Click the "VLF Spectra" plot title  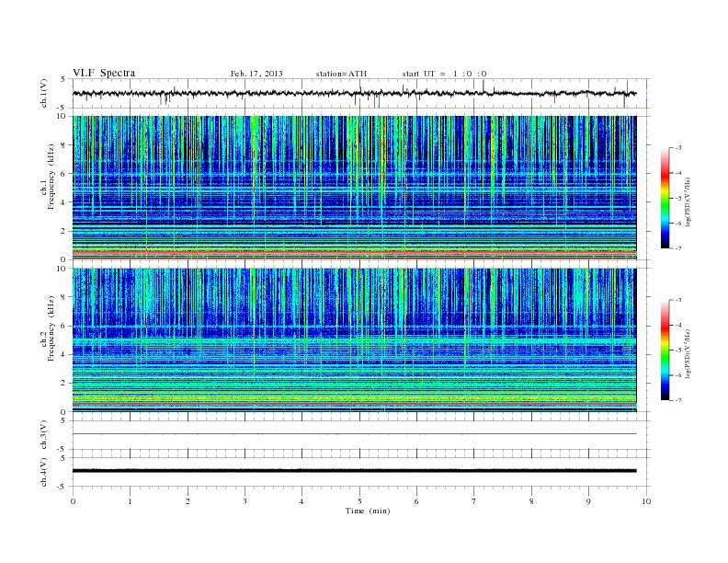pos(104,73)
